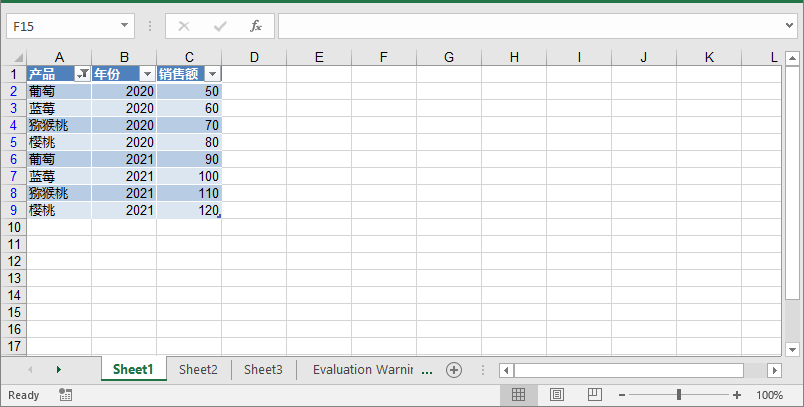Expand the Name Box dropdown arrow
The image size is (804, 407).
click(x=124, y=26)
